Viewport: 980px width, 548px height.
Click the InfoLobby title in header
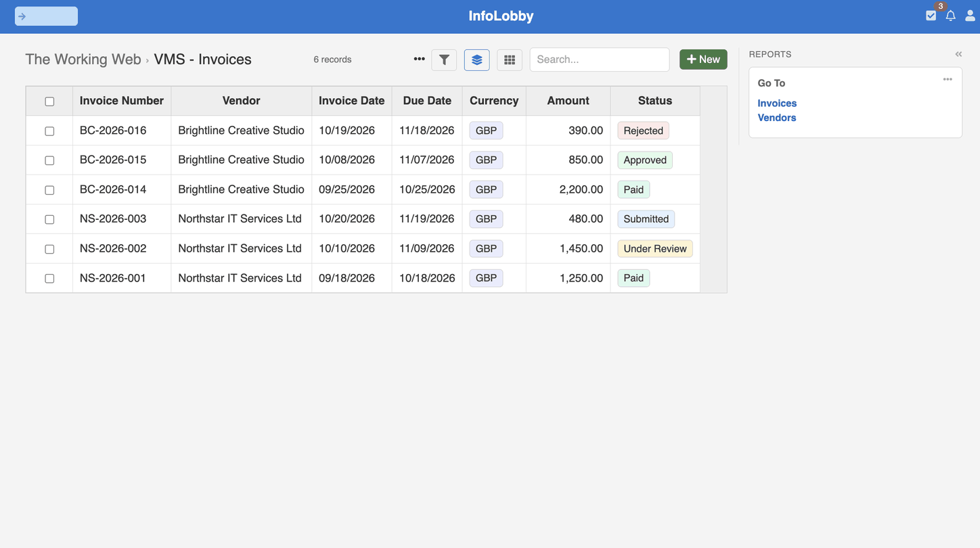coord(501,16)
